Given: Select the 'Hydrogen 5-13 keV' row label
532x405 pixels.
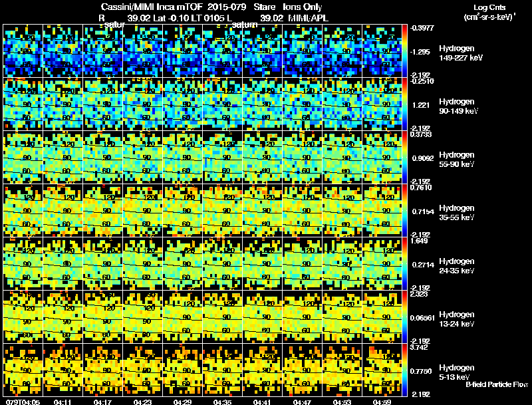Looking at the screenshot, I should tap(457, 372).
